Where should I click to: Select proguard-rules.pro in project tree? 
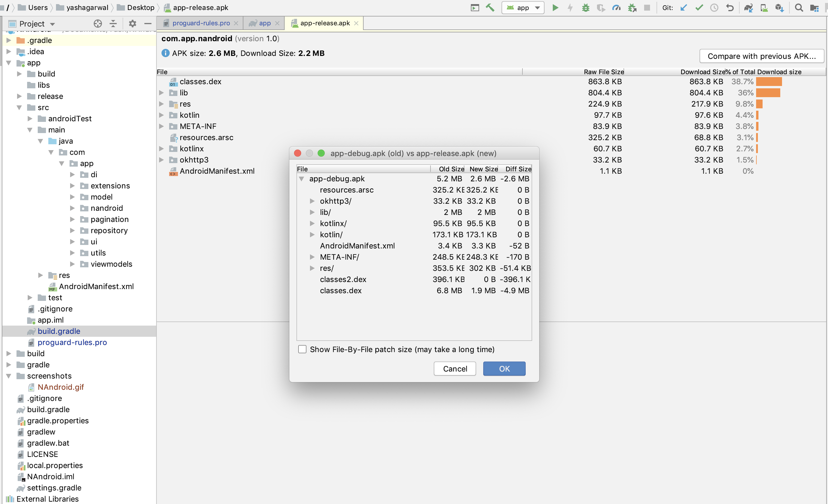(72, 342)
